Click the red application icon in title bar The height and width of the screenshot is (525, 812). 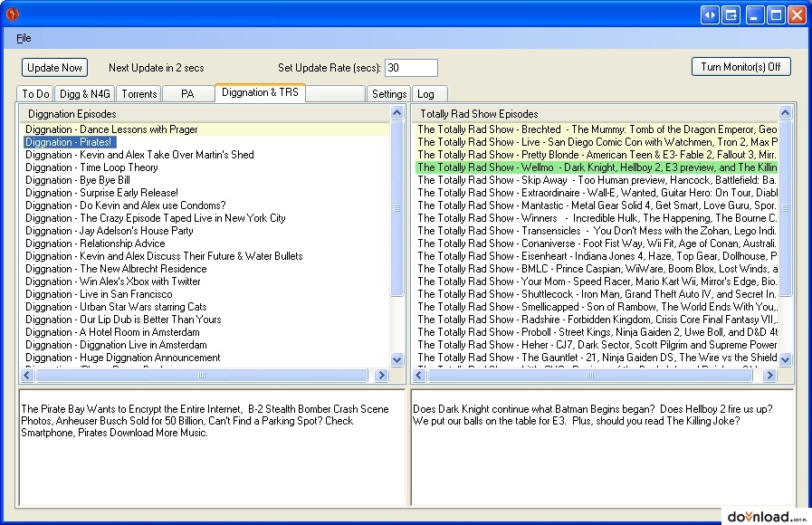(12, 14)
